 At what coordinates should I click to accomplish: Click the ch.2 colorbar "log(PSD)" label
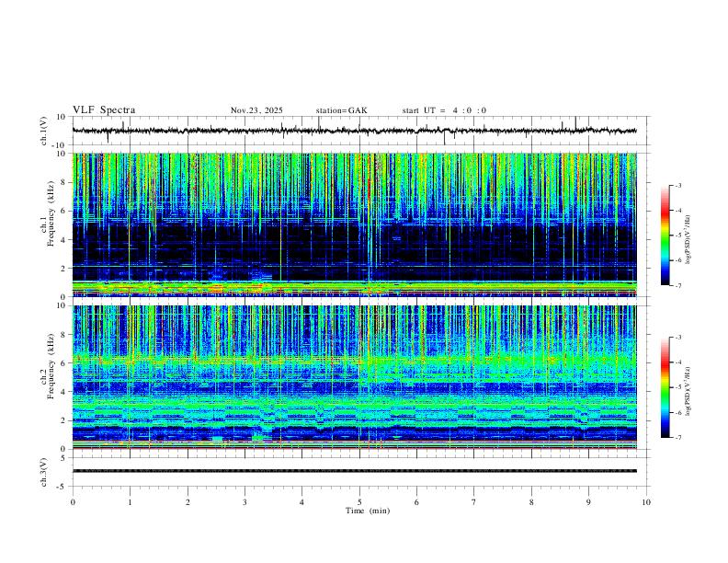pyautogui.click(x=688, y=391)
